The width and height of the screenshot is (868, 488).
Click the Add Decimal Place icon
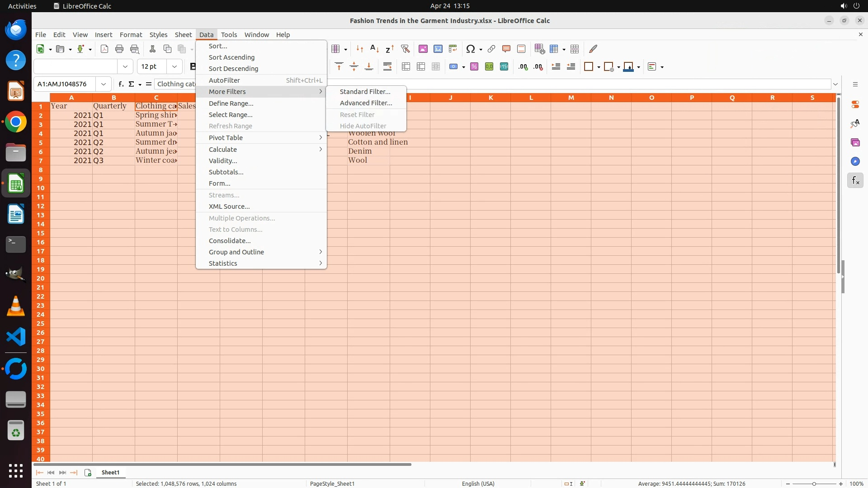point(523,67)
